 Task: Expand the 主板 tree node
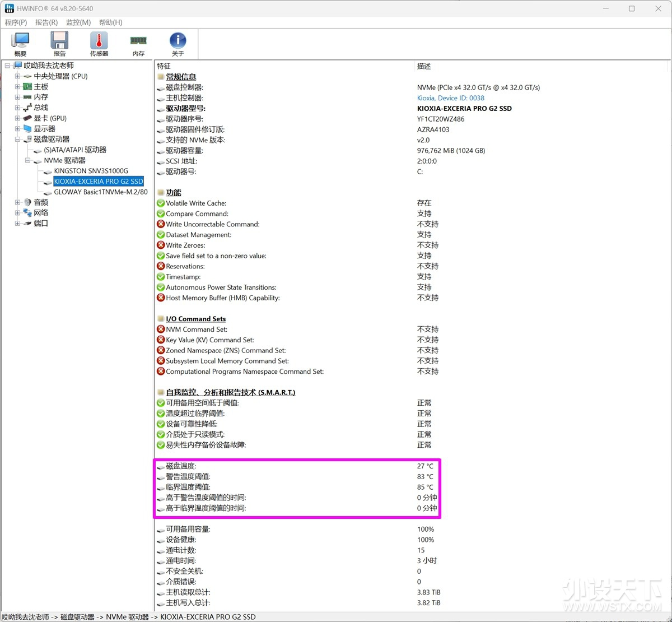[x=17, y=86]
